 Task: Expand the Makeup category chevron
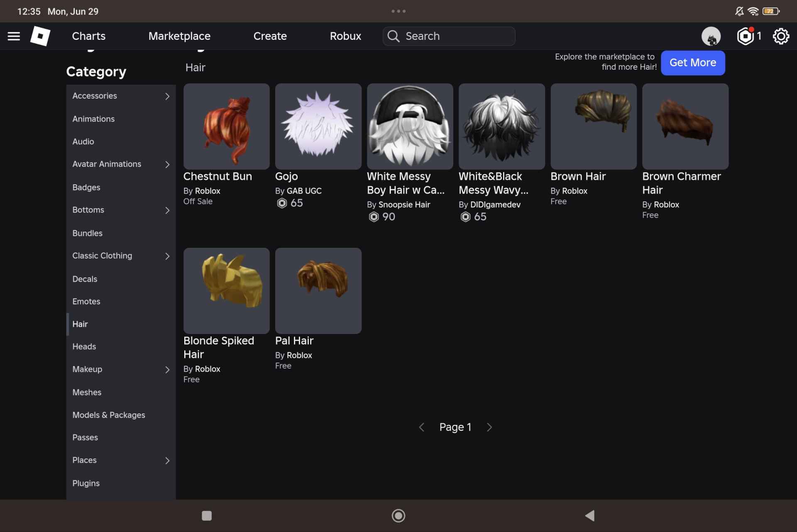[x=167, y=370]
